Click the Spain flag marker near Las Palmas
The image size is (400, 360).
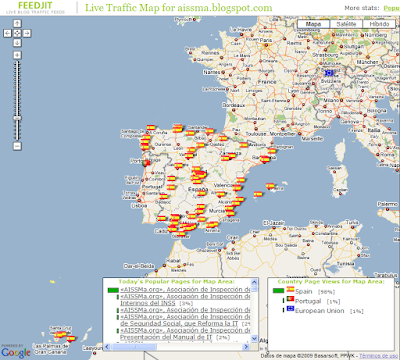(x=71, y=339)
